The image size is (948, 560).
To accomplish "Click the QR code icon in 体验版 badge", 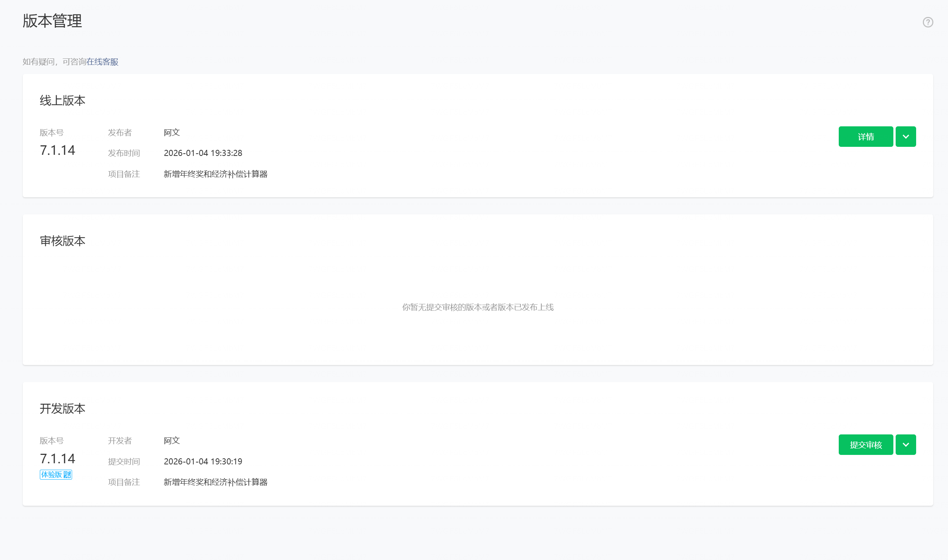I will (67, 475).
